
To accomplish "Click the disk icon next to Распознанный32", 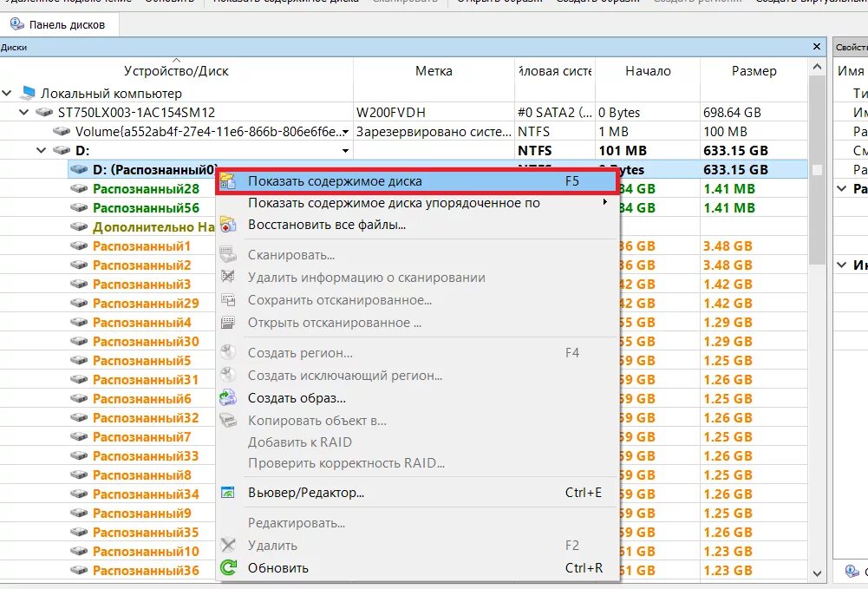I will [x=79, y=418].
